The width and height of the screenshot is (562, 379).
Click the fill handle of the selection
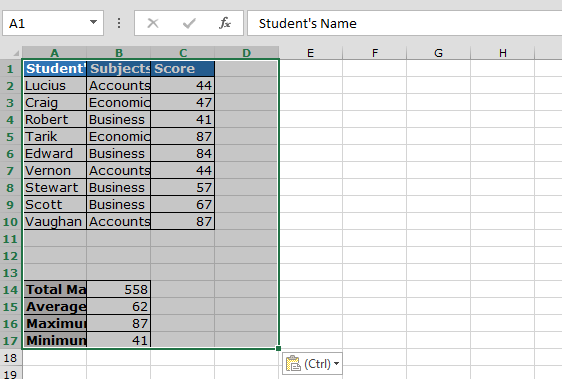click(x=278, y=348)
